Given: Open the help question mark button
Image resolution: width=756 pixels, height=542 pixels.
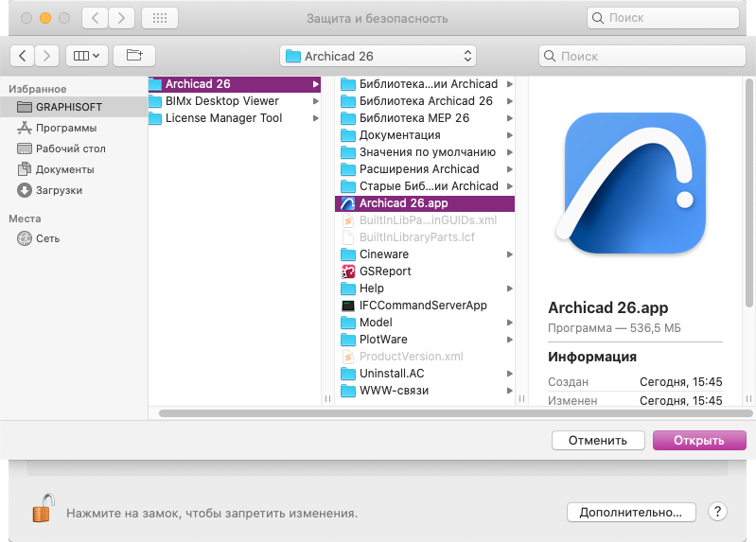Looking at the screenshot, I should (717, 512).
